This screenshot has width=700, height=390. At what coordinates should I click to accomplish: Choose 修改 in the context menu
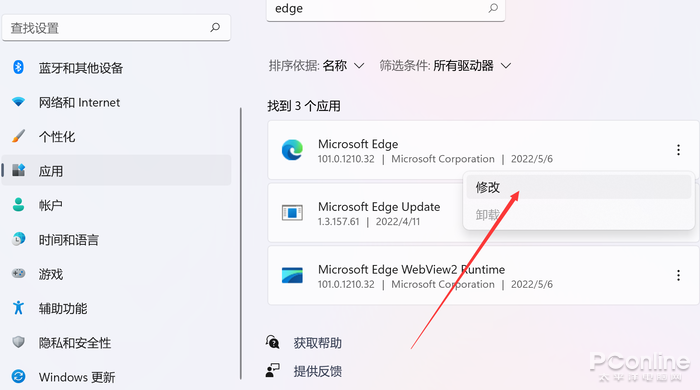click(579, 187)
